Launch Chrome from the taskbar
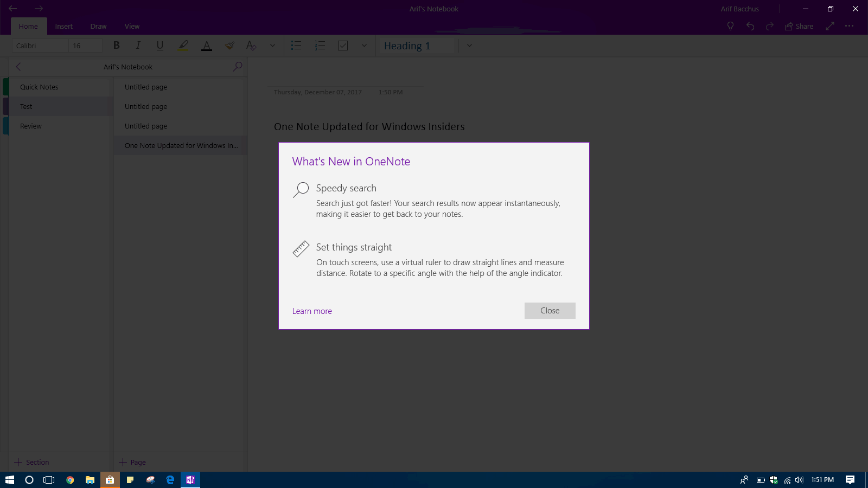 point(70,480)
